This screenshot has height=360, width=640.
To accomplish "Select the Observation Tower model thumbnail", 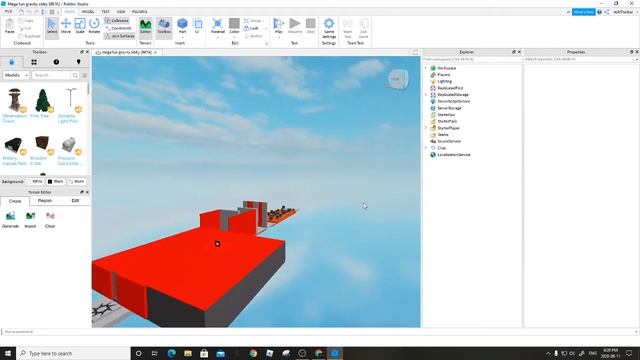I will [15, 100].
